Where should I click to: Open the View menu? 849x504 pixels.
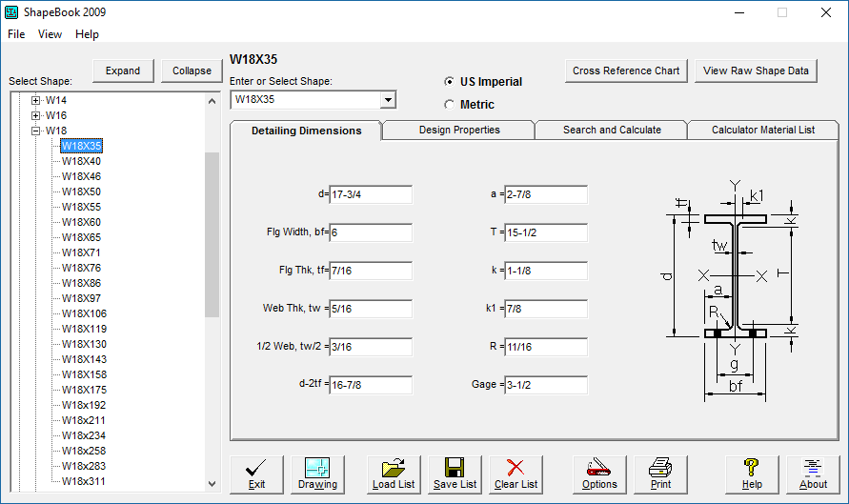point(50,34)
